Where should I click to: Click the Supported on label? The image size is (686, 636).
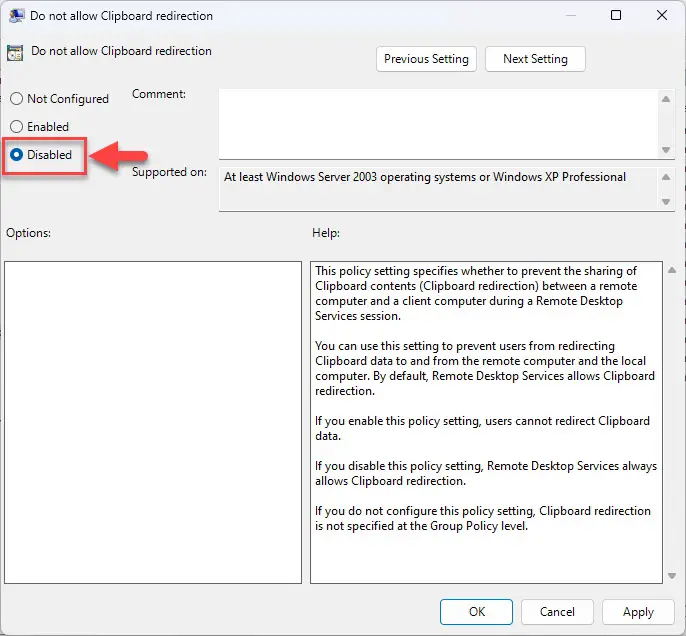tap(169, 172)
